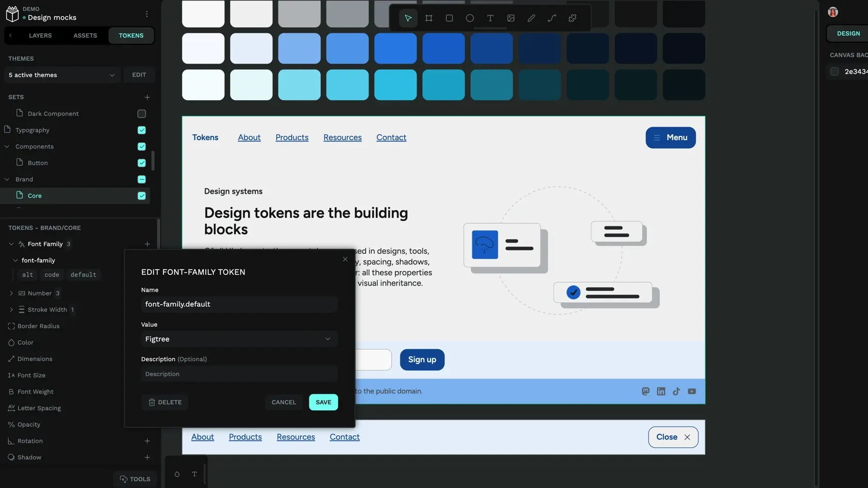Choose the Ellipse shape tool
Image resolution: width=868 pixels, height=488 pixels.
pos(470,18)
